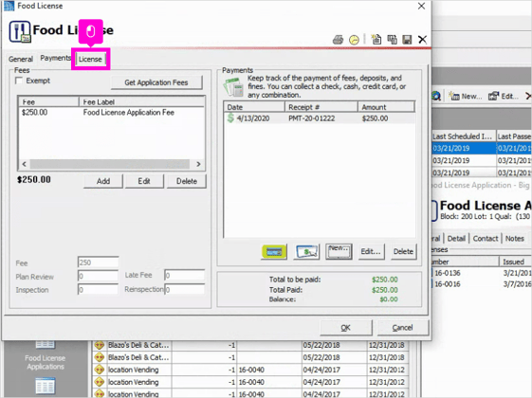Viewport: 532px width, 398px height.
Task: Click the copy records icon beside the save icon
Action: [393, 40]
